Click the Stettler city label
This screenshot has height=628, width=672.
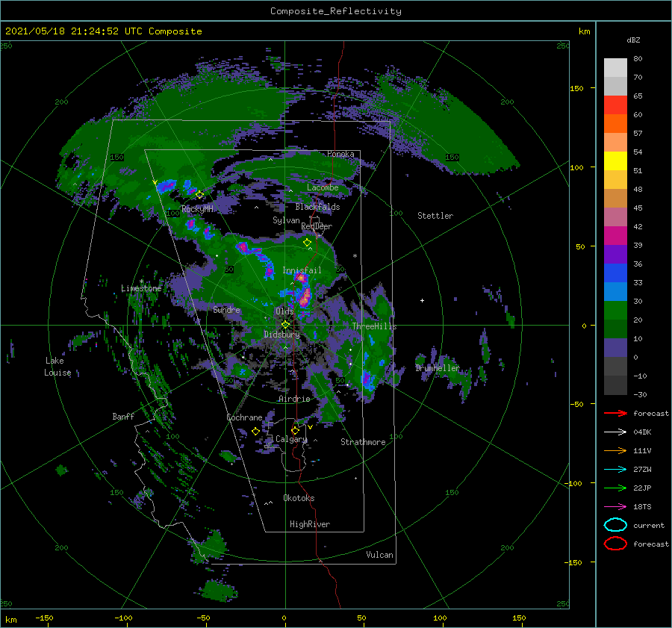[435, 216]
